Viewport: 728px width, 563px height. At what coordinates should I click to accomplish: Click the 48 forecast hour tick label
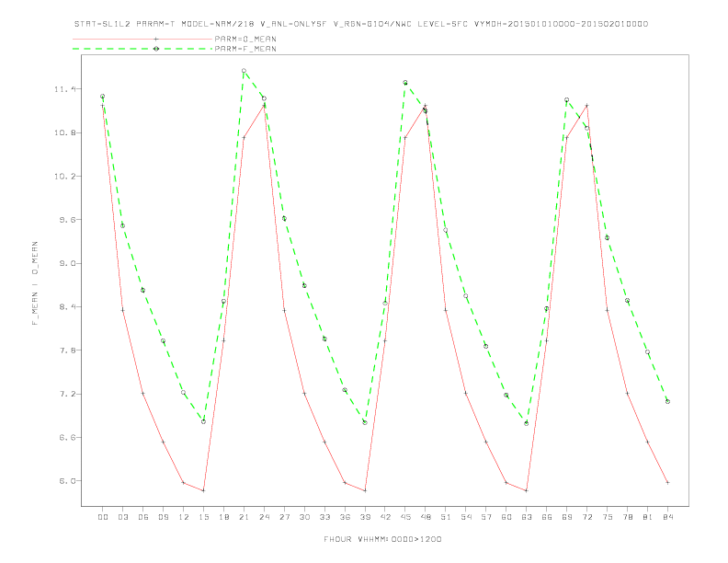pyautogui.click(x=426, y=517)
